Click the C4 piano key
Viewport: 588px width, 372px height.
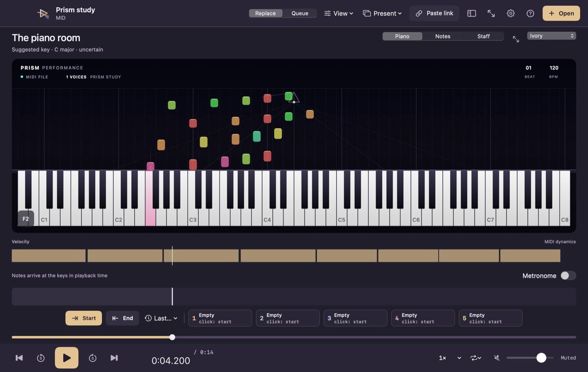coord(267,217)
